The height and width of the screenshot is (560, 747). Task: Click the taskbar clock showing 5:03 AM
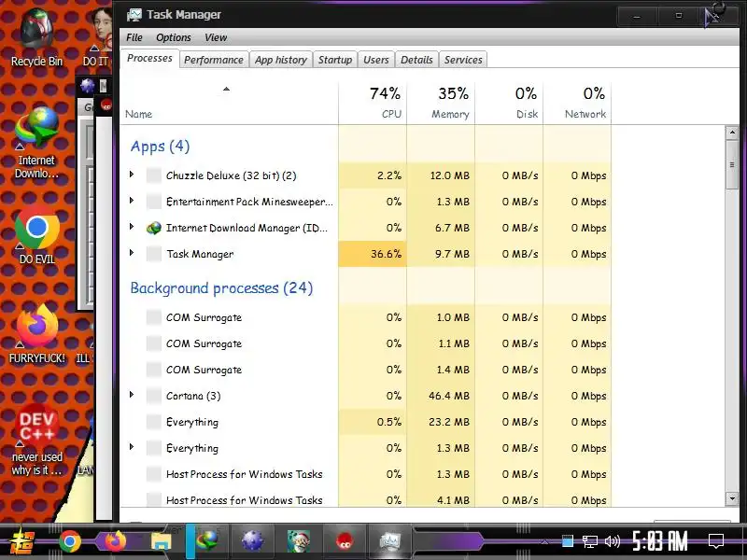[660, 541]
